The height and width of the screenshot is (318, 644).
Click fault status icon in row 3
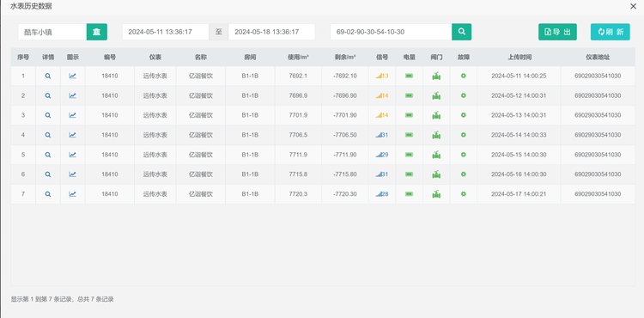click(464, 115)
